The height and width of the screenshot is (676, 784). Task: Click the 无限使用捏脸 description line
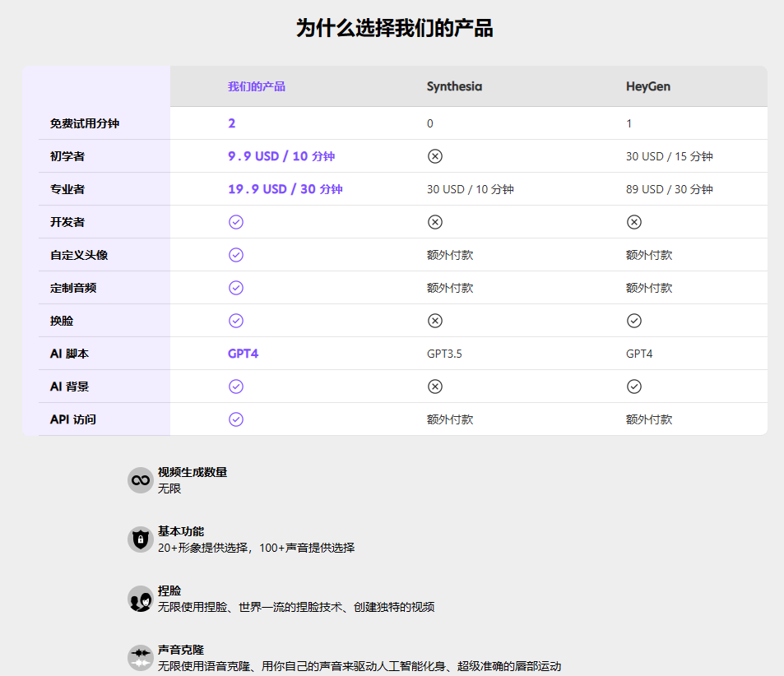tap(296, 607)
